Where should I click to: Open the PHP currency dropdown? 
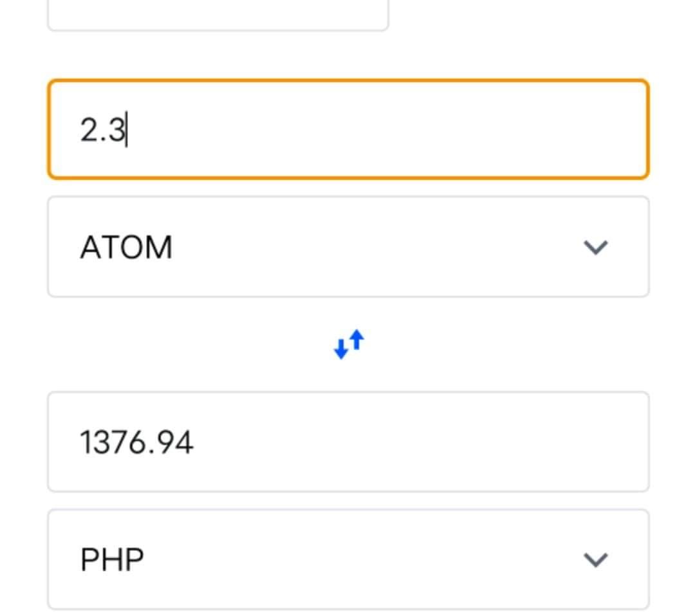(348, 559)
